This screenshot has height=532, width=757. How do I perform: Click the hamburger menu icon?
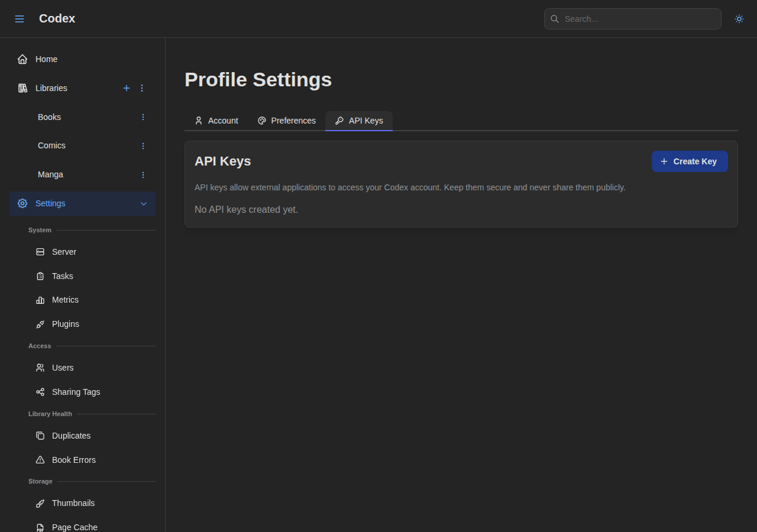[x=20, y=18]
